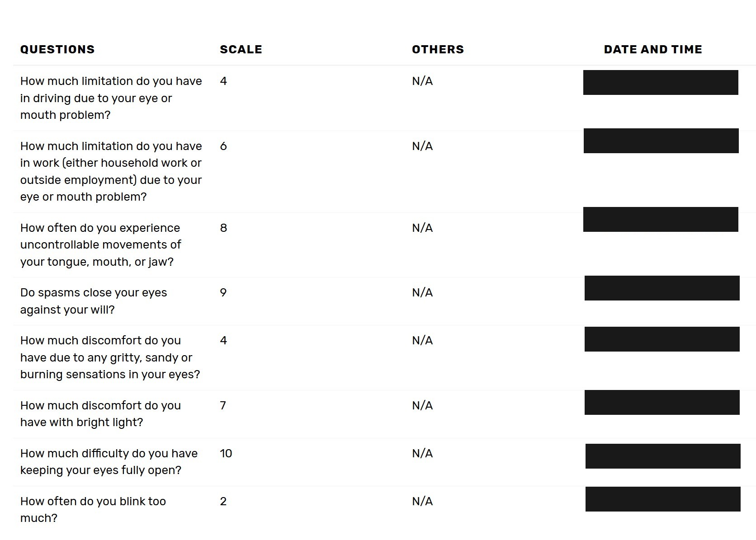The width and height of the screenshot is (756, 540).
Task: Click the blink too much question
Action: (93, 510)
